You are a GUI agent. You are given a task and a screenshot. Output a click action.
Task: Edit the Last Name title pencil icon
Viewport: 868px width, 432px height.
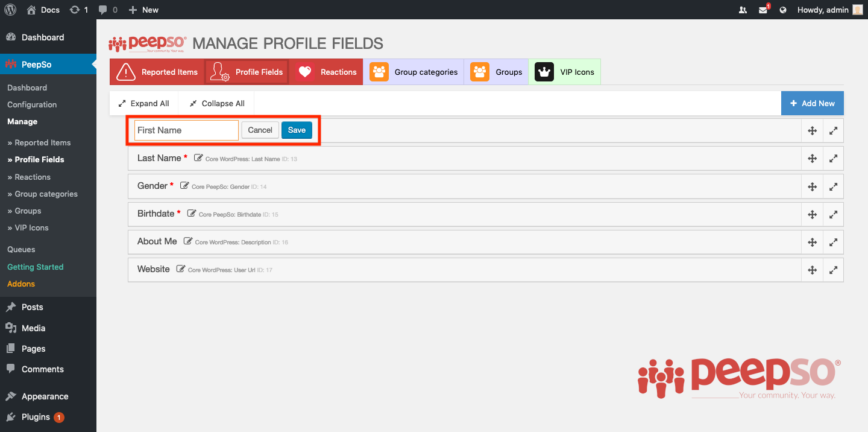(198, 158)
